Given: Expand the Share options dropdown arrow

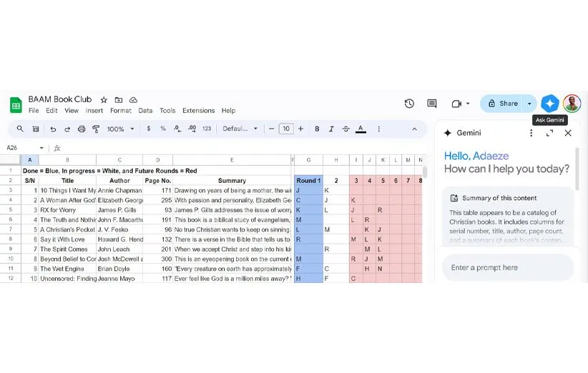Looking at the screenshot, I should point(529,104).
